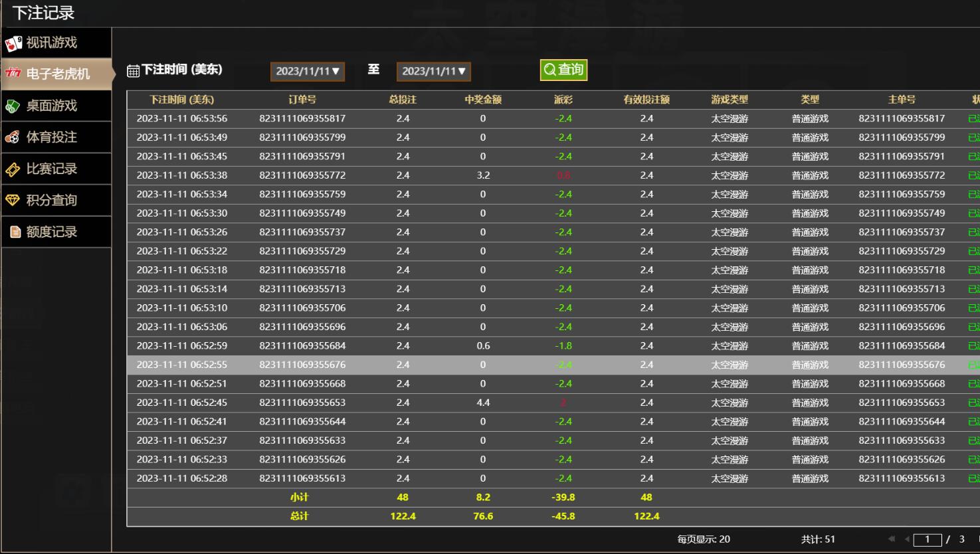The height and width of the screenshot is (554, 980).
Task: Click the 订单号 column header
Action: 302,100
